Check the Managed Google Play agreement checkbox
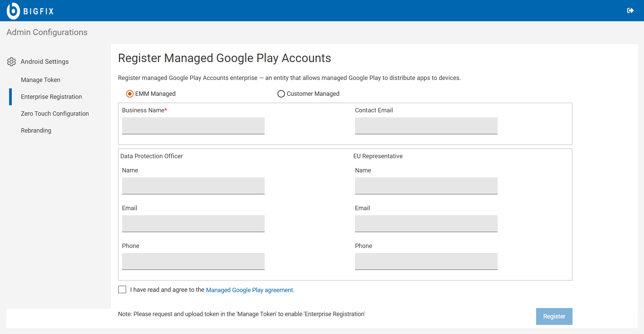This screenshot has width=644, height=334. click(122, 290)
